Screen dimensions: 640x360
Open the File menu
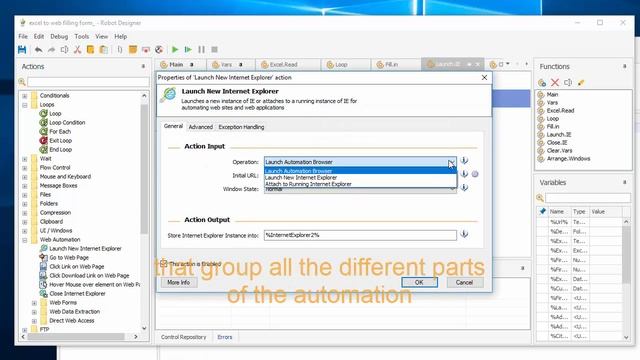coord(23,36)
